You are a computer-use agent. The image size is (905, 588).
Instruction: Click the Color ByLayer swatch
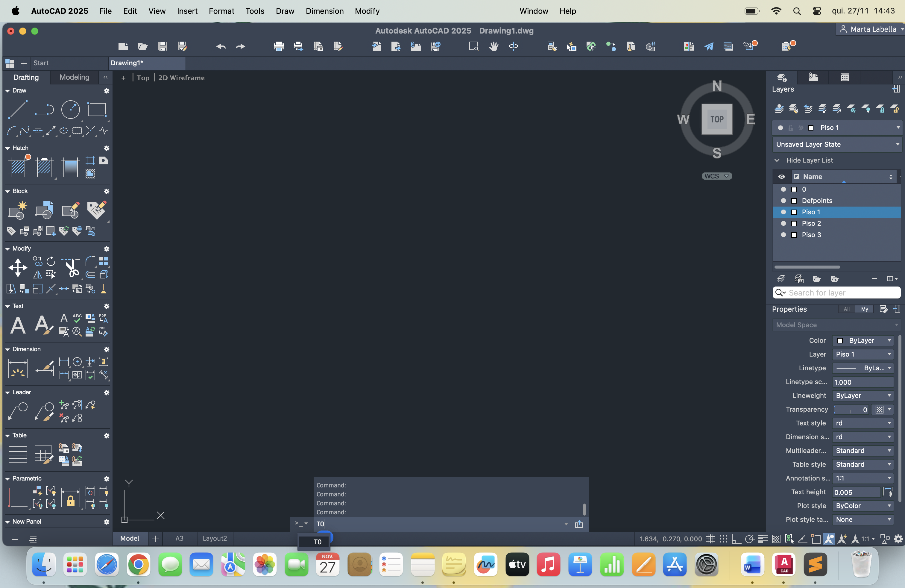[839, 340]
